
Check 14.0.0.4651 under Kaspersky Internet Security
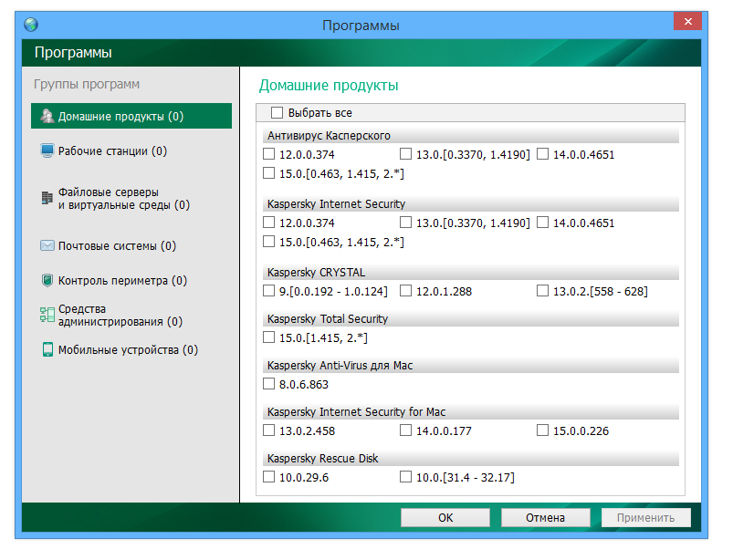coord(543,222)
